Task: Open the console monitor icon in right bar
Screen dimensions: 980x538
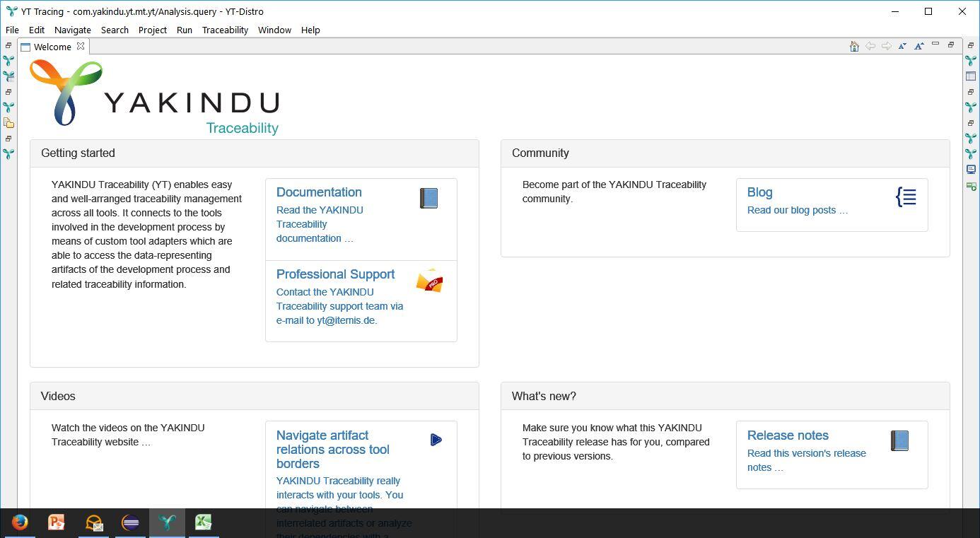Action: pyautogui.click(x=971, y=170)
